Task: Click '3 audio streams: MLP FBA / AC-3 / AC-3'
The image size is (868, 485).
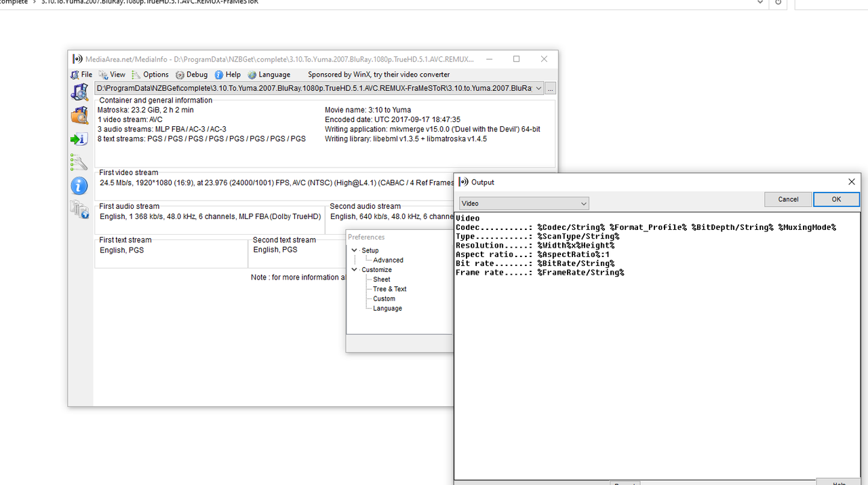Action: pyautogui.click(x=162, y=129)
